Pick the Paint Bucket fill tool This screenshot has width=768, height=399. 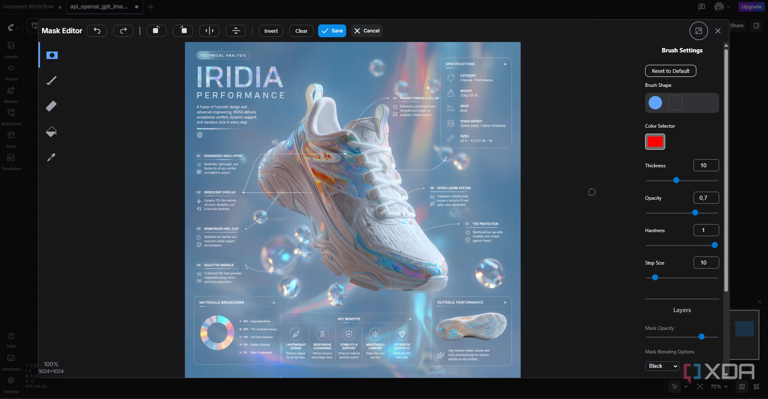click(51, 131)
